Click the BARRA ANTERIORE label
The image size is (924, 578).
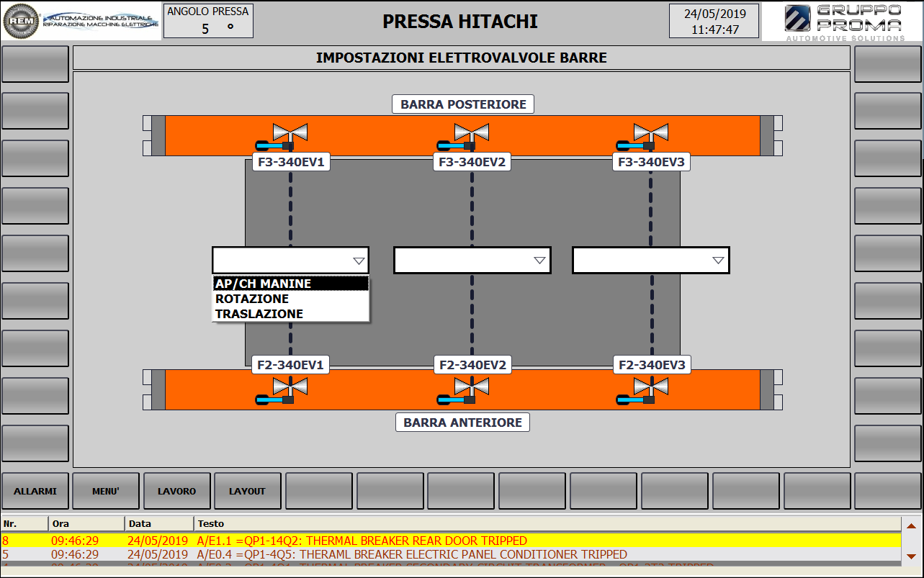tap(462, 423)
